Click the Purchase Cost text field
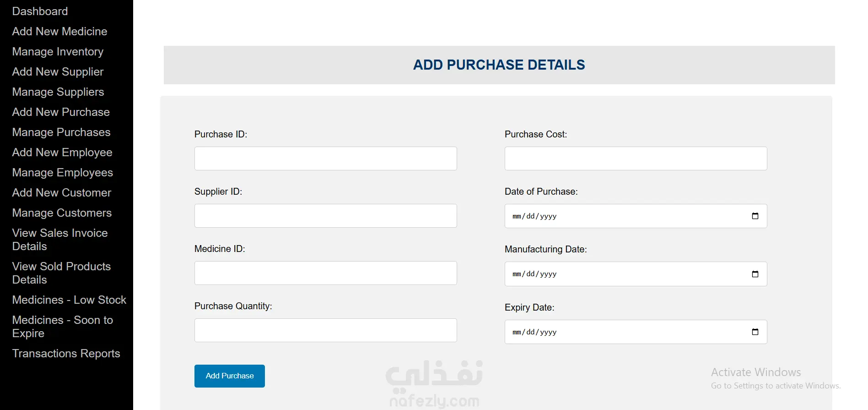The image size is (868, 410). point(636,159)
